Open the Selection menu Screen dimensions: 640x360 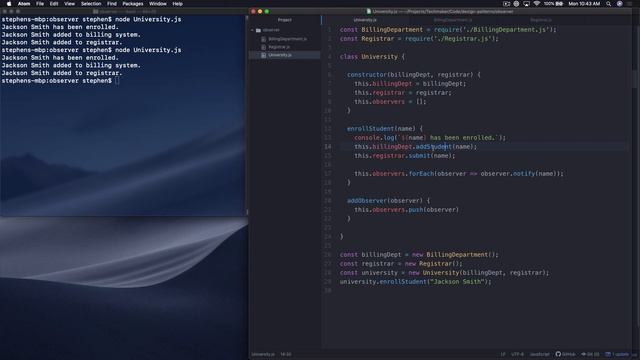pos(91,4)
